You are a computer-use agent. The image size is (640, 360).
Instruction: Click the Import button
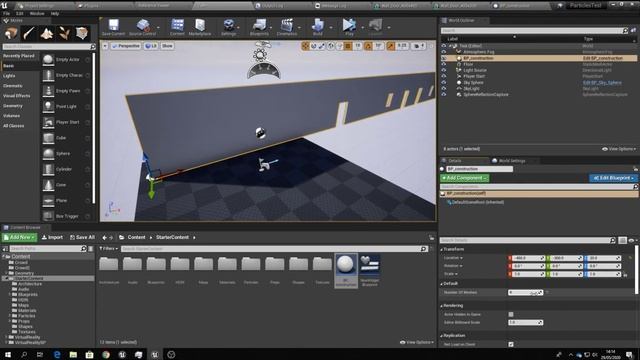pyautogui.click(x=52, y=237)
